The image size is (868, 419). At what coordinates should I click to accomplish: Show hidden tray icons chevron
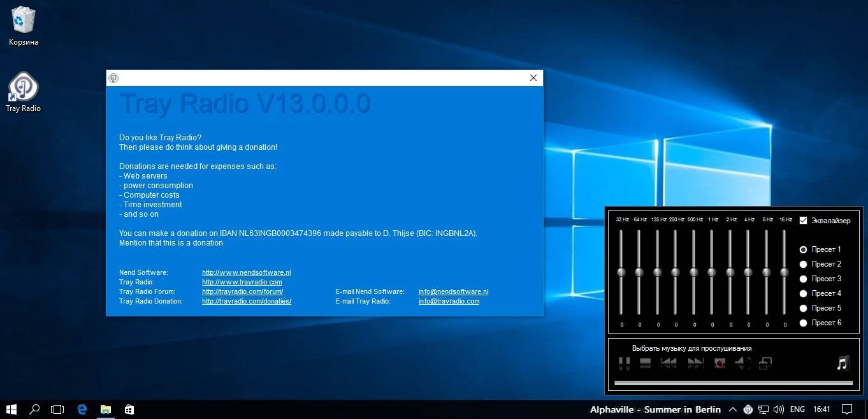(x=733, y=409)
